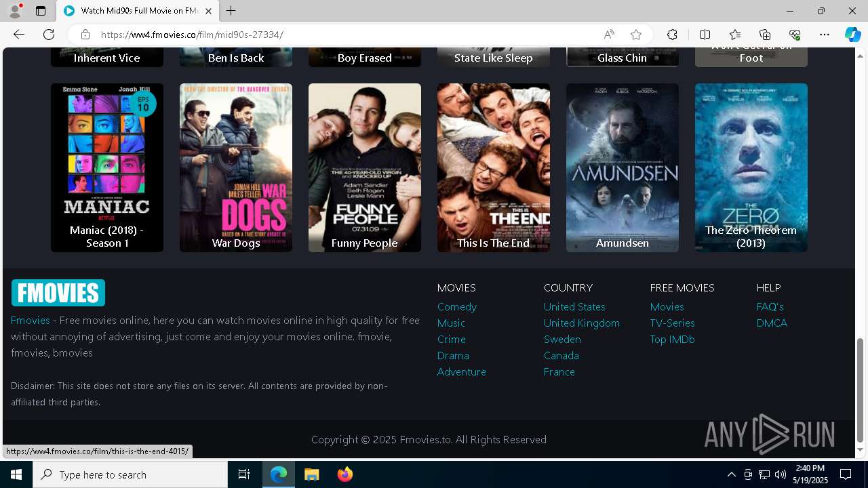Open the Boy Erased movie card
Viewport: 868px width, 488px height.
pyautogui.click(x=365, y=57)
